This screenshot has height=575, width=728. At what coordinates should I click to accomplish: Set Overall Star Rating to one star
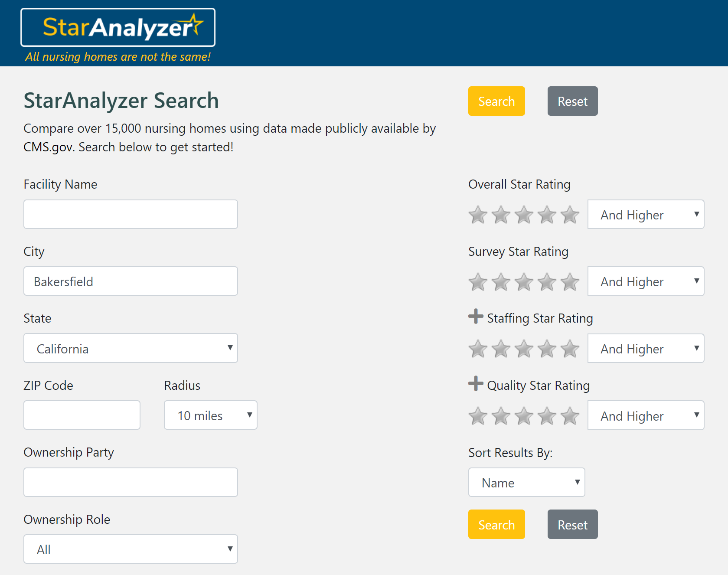(x=478, y=215)
